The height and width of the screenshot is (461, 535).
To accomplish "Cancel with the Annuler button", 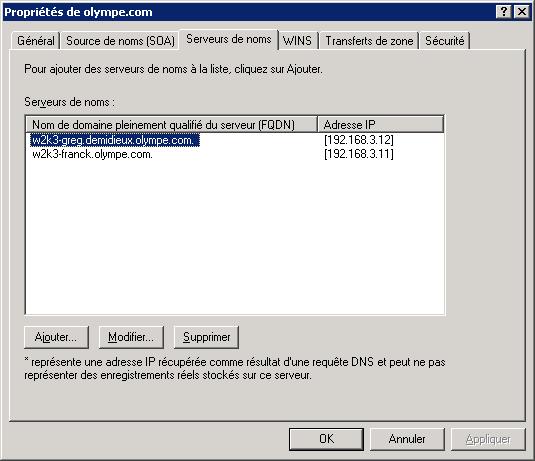I will point(407,439).
